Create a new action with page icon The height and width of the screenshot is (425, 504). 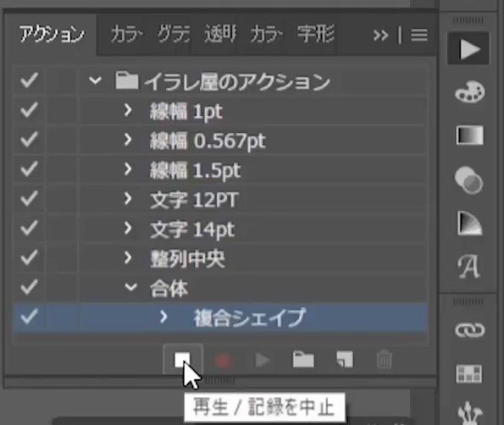pos(345,359)
